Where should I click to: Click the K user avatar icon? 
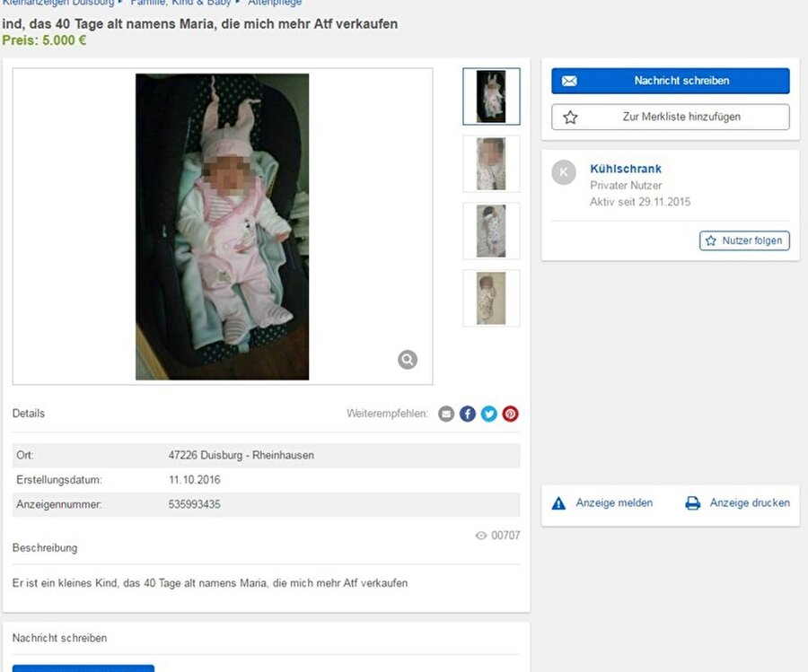coord(564,172)
